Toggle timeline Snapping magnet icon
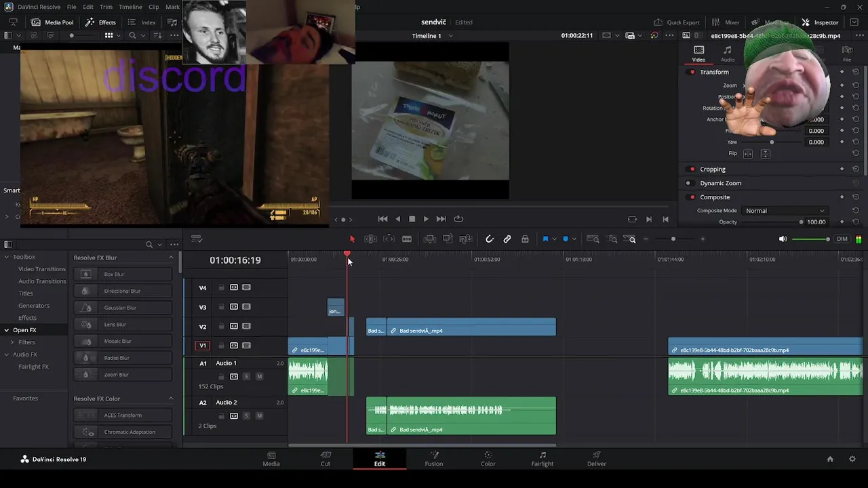 [x=490, y=239]
